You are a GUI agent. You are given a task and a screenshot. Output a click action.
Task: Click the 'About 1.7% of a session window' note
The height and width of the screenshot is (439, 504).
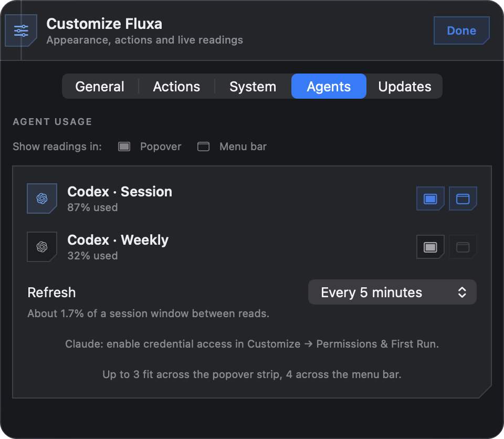(x=149, y=313)
